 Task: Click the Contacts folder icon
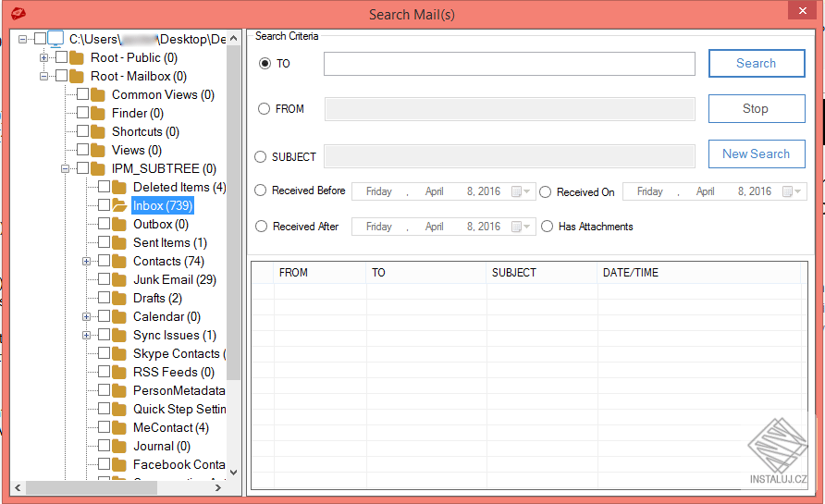pos(119,261)
